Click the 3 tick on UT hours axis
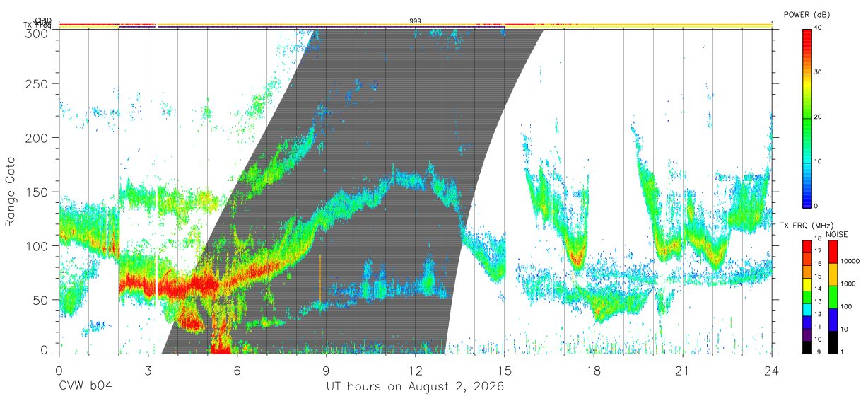Screen dimensions: 868x401 tap(148, 371)
